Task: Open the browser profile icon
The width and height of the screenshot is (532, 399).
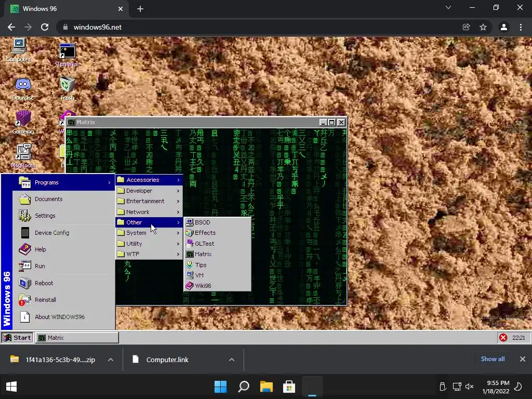Action: 504,27
